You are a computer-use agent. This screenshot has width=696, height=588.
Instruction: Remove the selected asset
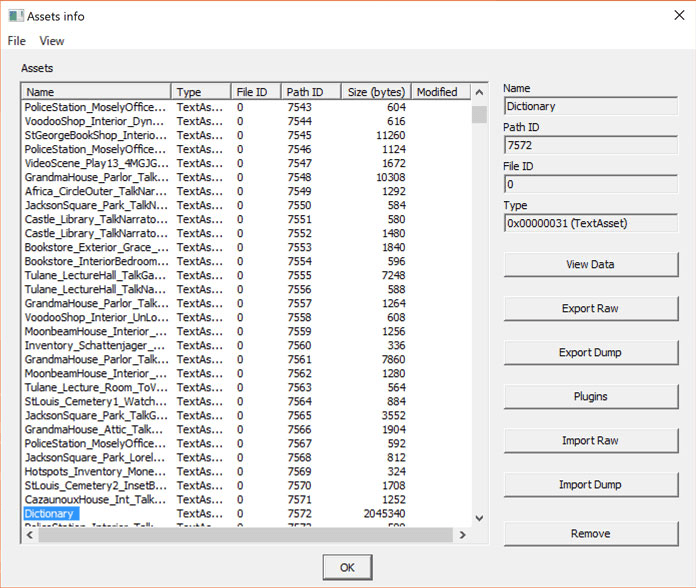tap(590, 534)
